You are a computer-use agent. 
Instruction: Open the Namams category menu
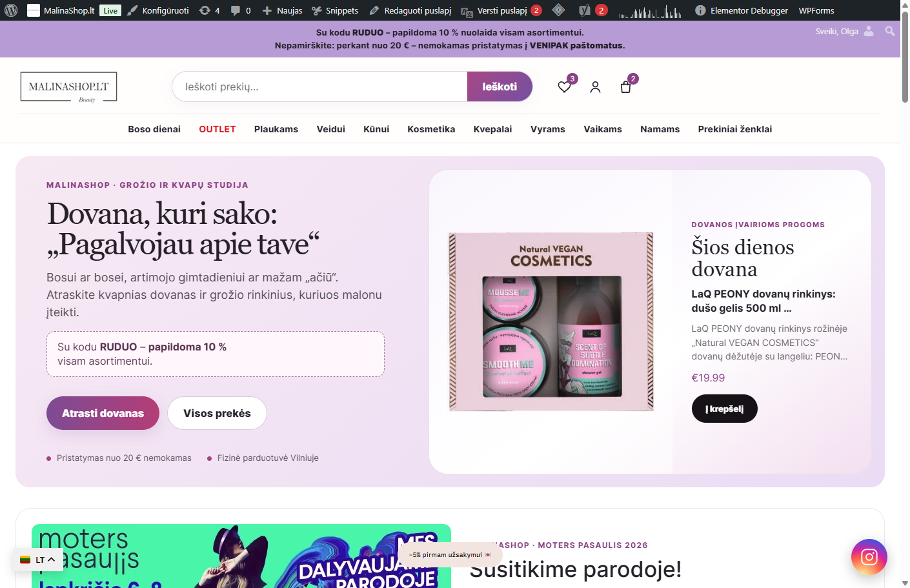(x=660, y=129)
